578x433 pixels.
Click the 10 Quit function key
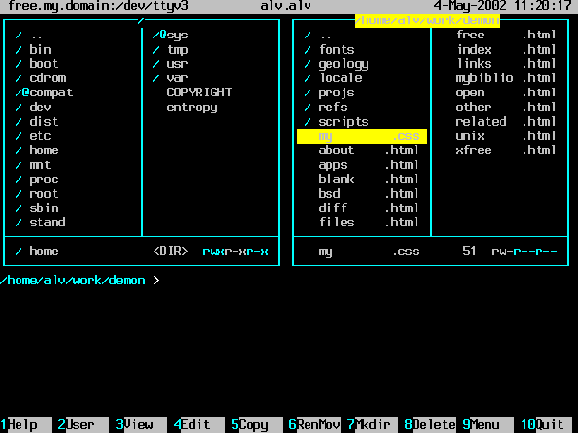(x=546, y=425)
